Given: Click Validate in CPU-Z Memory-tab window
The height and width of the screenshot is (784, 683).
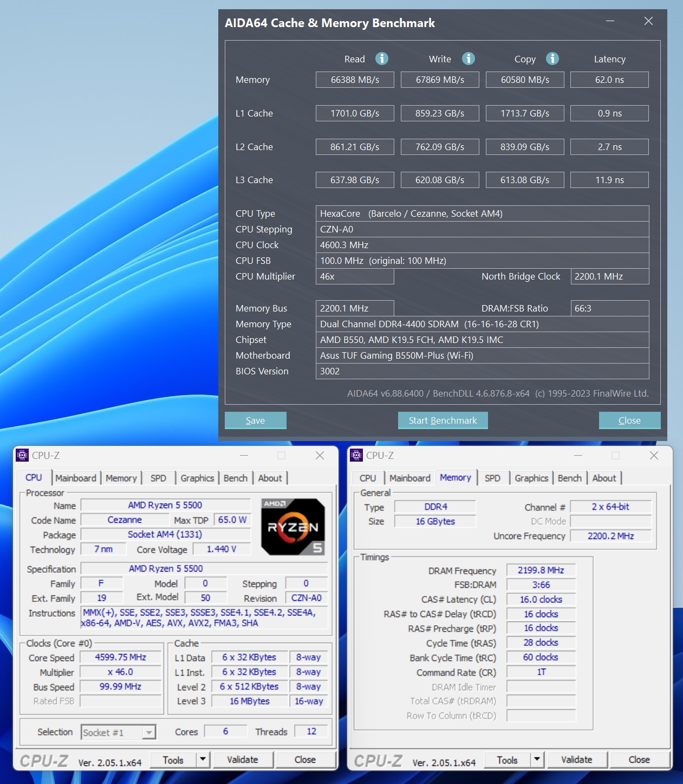Looking at the screenshot, I should point(577,760).
